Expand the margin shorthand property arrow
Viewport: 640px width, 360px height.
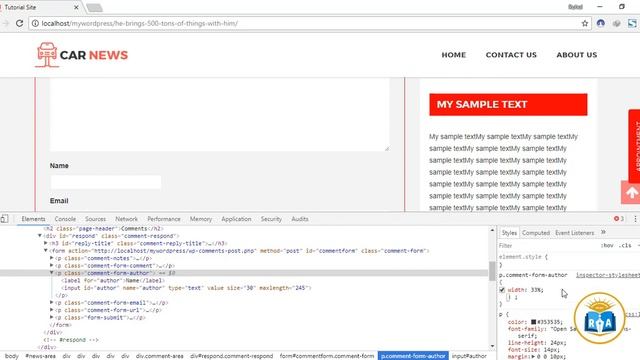pos(533,356)
